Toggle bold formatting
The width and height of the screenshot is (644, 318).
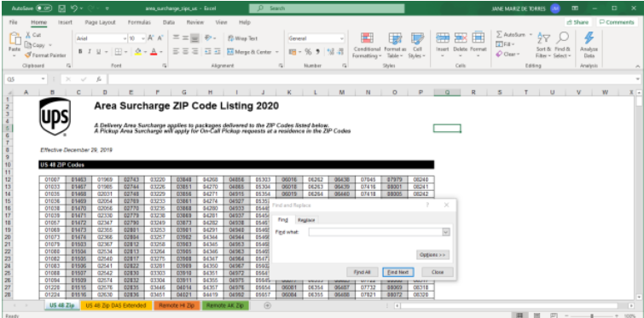(80, 52)
